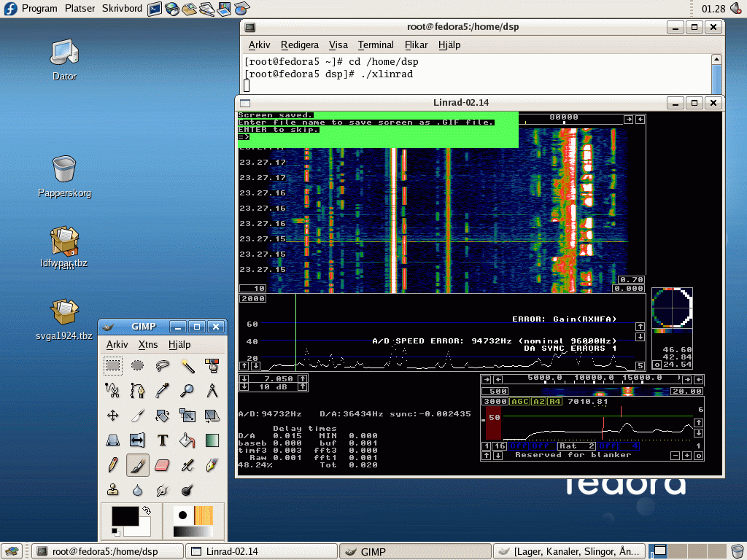Click the up arrow right of 10 dB
Image resolution: width=747 pixels, height=560 pixels.
point(302,386)
